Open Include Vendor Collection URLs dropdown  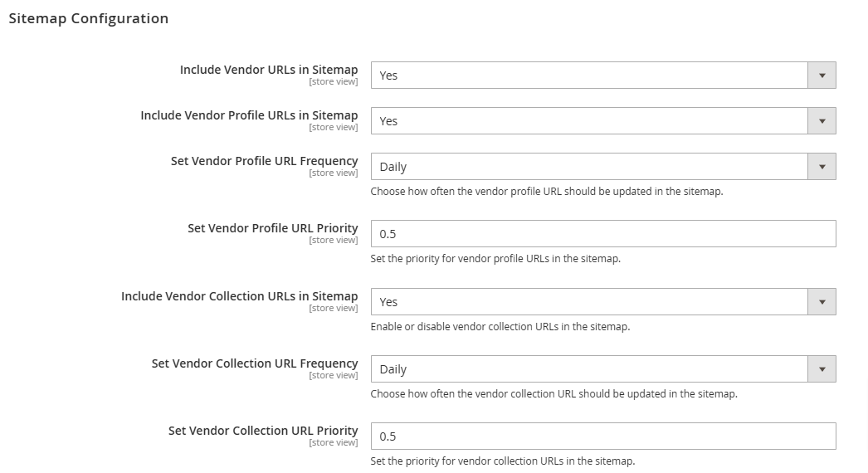602,302
